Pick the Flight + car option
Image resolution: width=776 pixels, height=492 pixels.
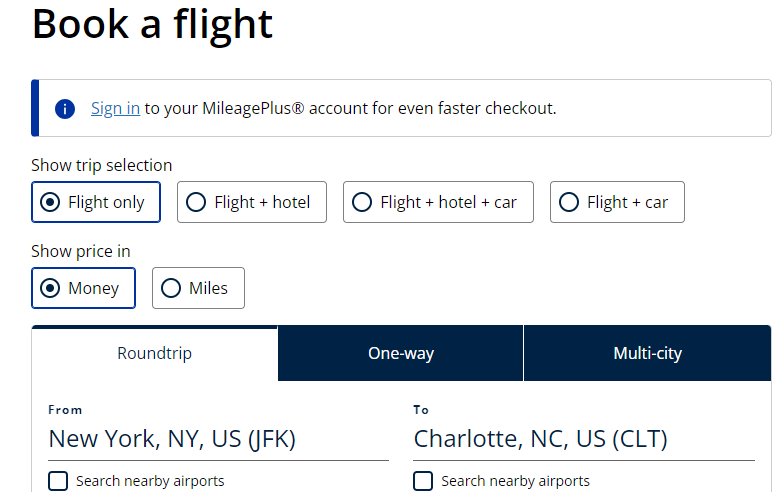point(616,202)
